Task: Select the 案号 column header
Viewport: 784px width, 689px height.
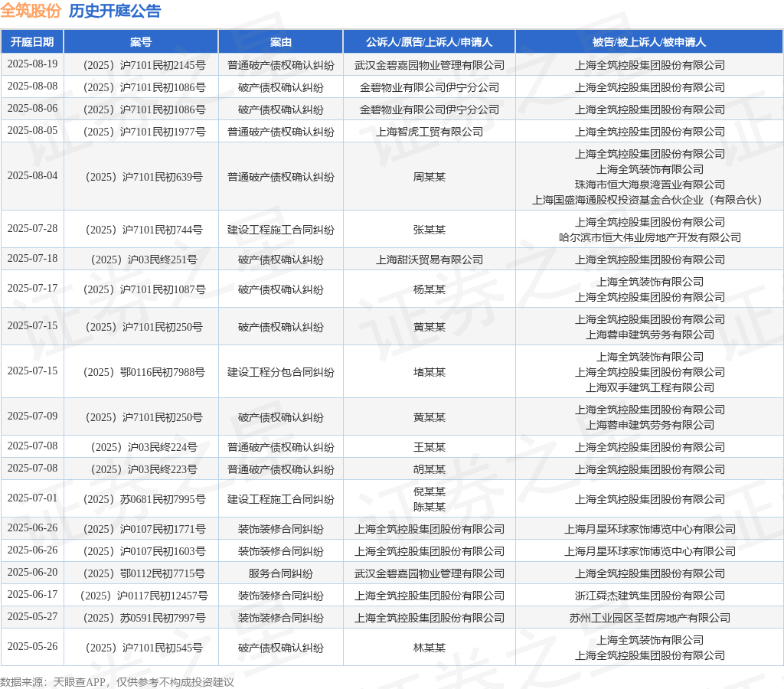Action: tap(141, 42)
